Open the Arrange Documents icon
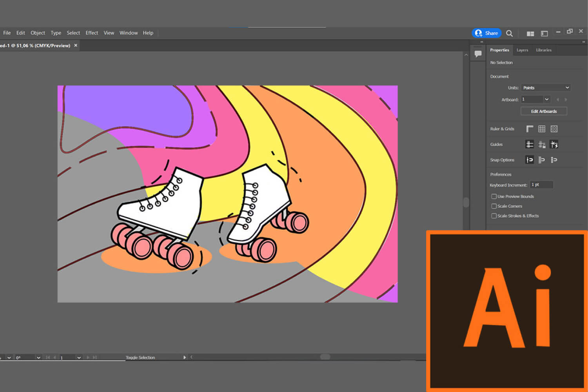 tap(530, 34)
